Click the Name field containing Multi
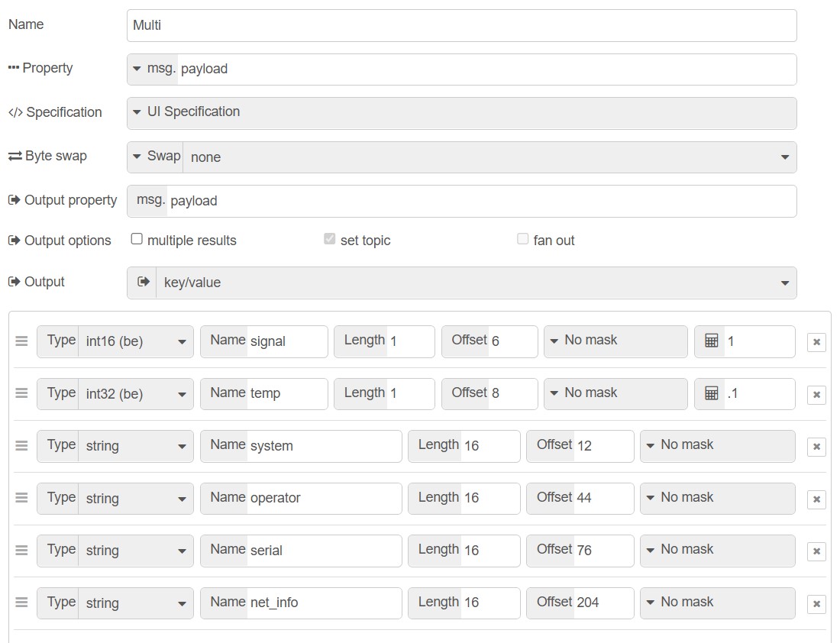Screen dimensions: 840x643 click(x=461, y=25)
